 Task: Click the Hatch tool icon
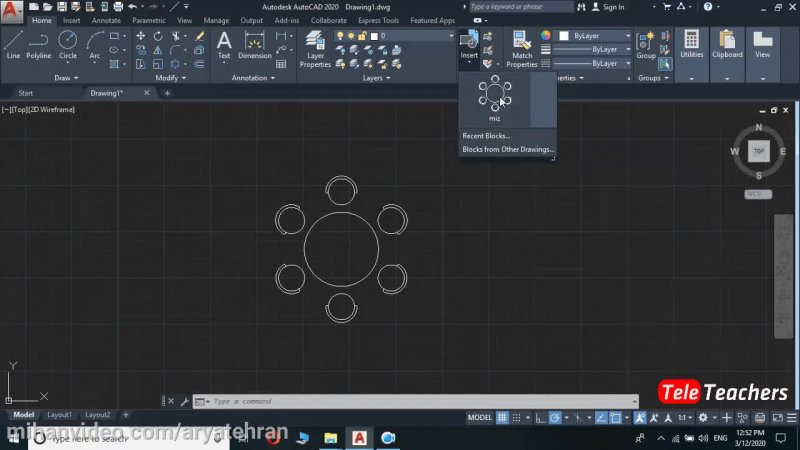pos(114,64)
